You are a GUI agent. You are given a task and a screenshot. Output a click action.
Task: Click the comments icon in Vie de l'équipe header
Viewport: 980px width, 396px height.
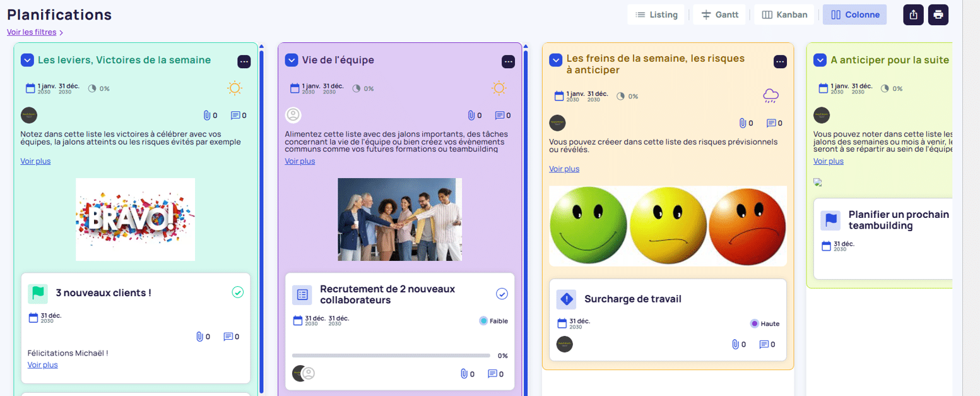[x=500, y=116]
